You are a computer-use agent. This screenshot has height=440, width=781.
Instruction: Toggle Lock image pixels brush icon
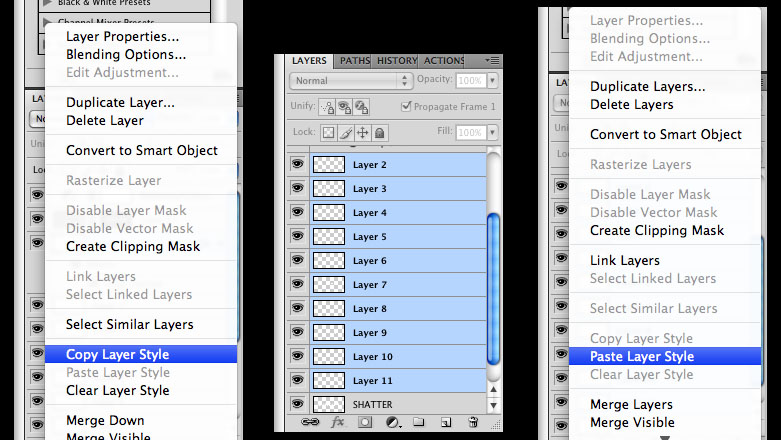pyautogui.click(x=346, y=133)
